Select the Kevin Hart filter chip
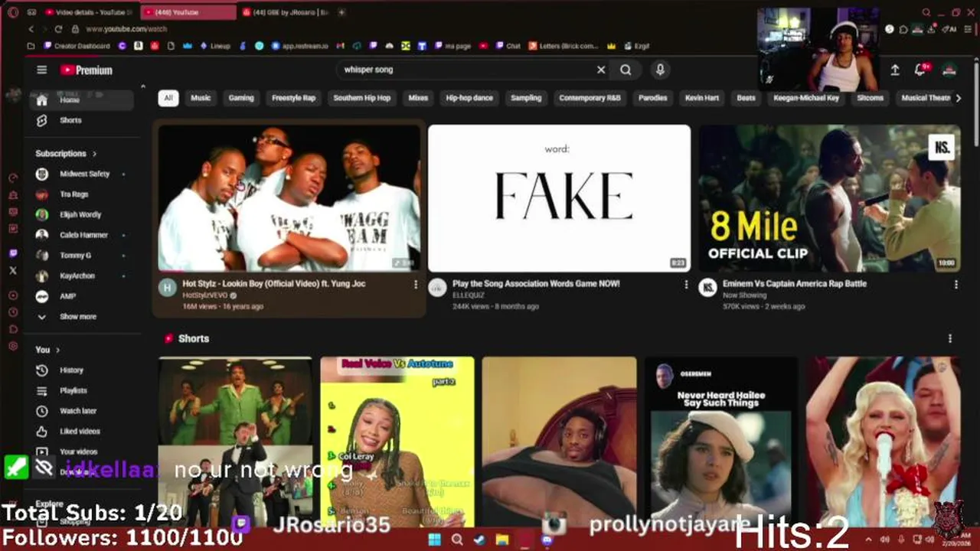 click(702, 98)
